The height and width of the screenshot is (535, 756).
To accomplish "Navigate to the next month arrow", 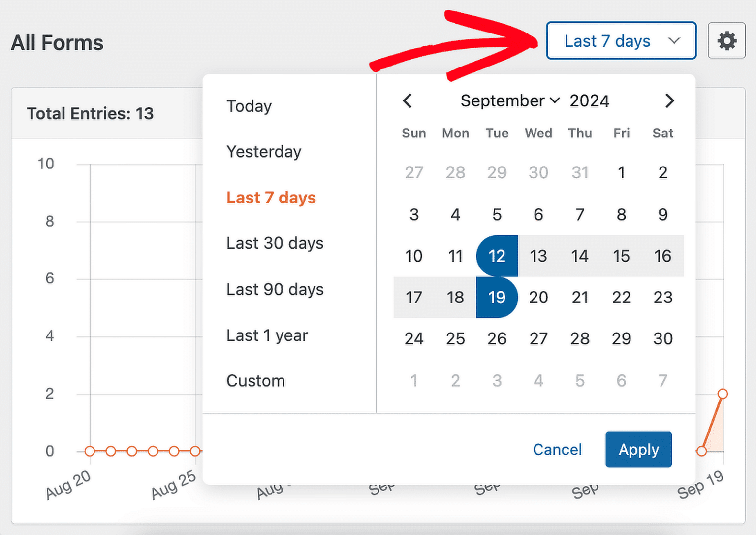I will 669,101.
